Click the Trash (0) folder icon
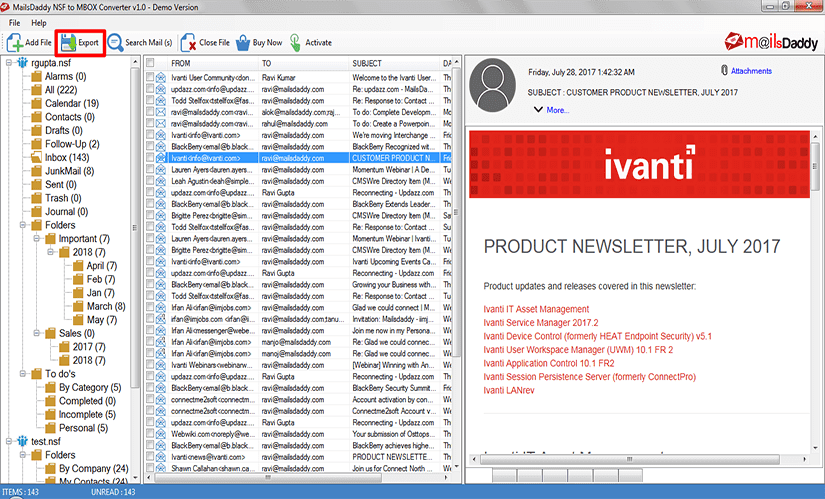 tap(36, 198)
